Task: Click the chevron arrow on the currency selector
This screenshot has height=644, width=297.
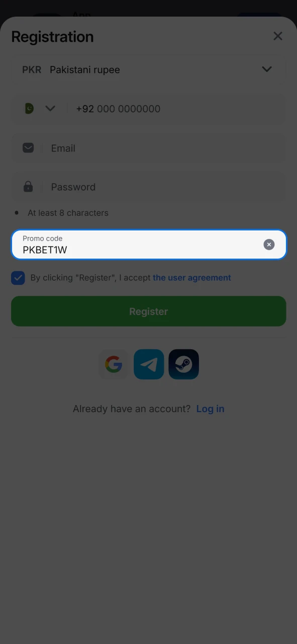Action: pyautogui.click(x=267, y=69)
